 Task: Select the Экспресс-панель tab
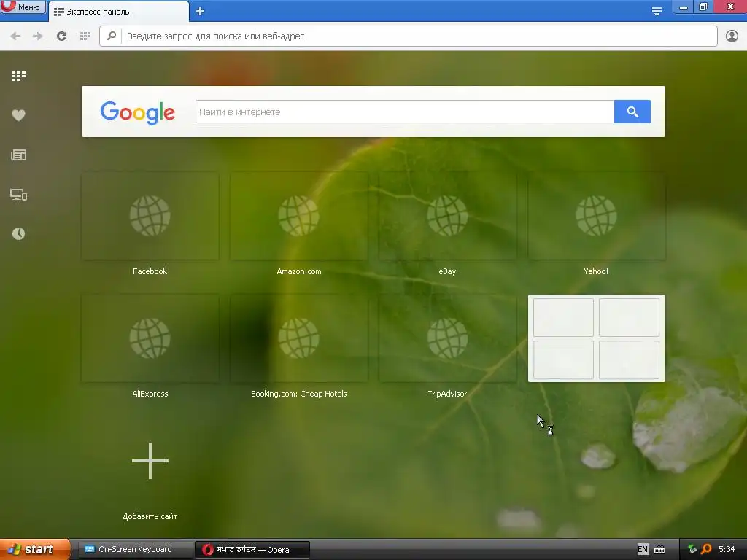click(x=118, y=12)
